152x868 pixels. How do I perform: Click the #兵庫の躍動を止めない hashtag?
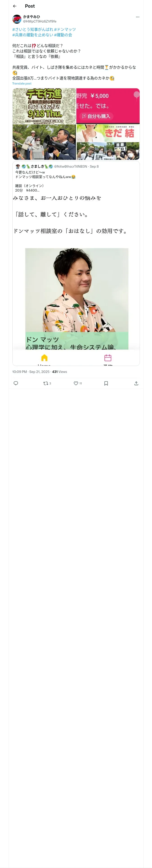pos(33,35)
